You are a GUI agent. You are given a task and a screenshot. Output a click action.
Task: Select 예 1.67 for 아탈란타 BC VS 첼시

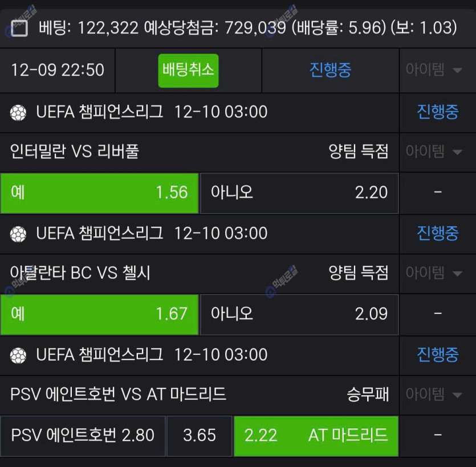[99, 314]
